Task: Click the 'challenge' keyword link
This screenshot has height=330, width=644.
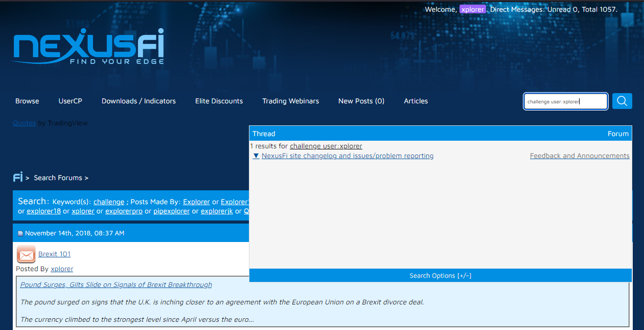Action: pyautogui.click(x=109, y=202)
